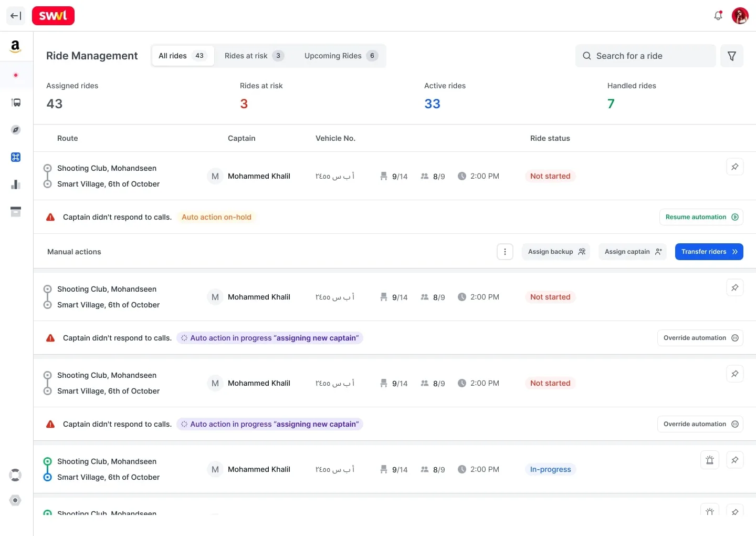Switch to the Upcoming Rides tab
The height and width of the screenshot is (536, 756).
(x=341, y=56)
